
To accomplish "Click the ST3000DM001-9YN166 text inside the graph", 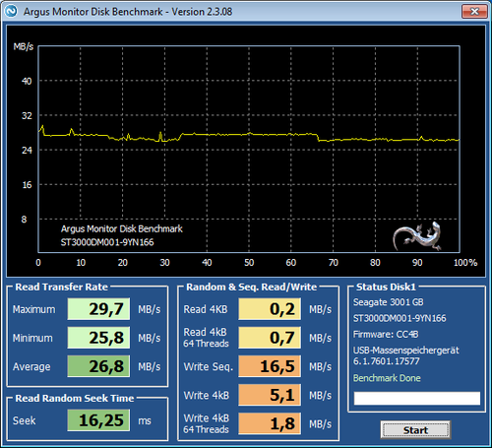I will point(107,242).
